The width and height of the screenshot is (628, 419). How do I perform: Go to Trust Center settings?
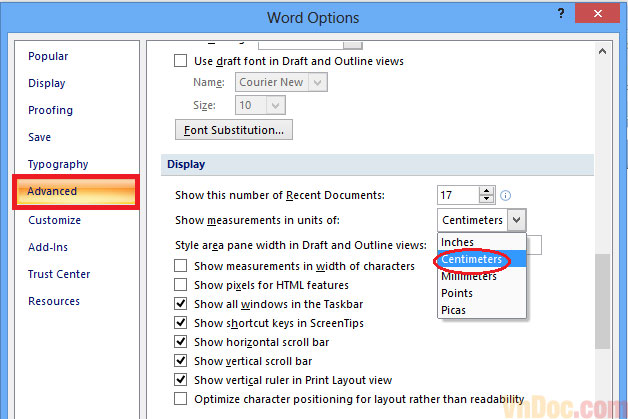coord(58,274)
